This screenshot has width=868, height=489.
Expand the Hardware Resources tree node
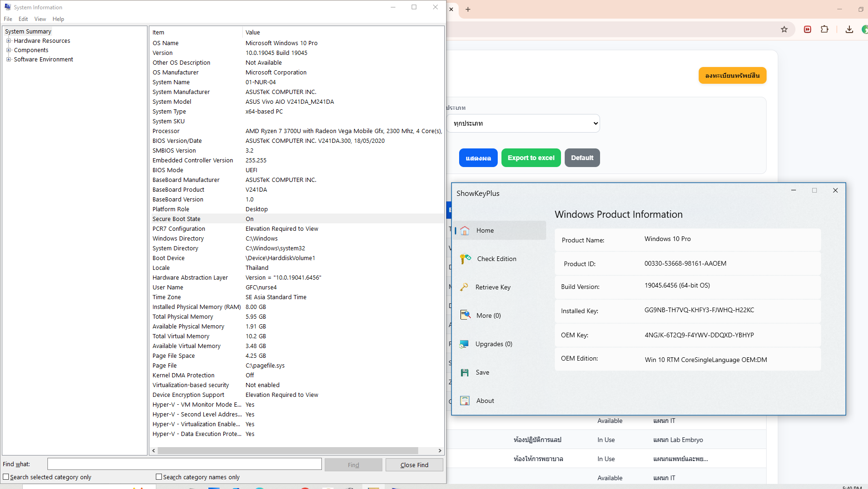[x=8, y=41]
